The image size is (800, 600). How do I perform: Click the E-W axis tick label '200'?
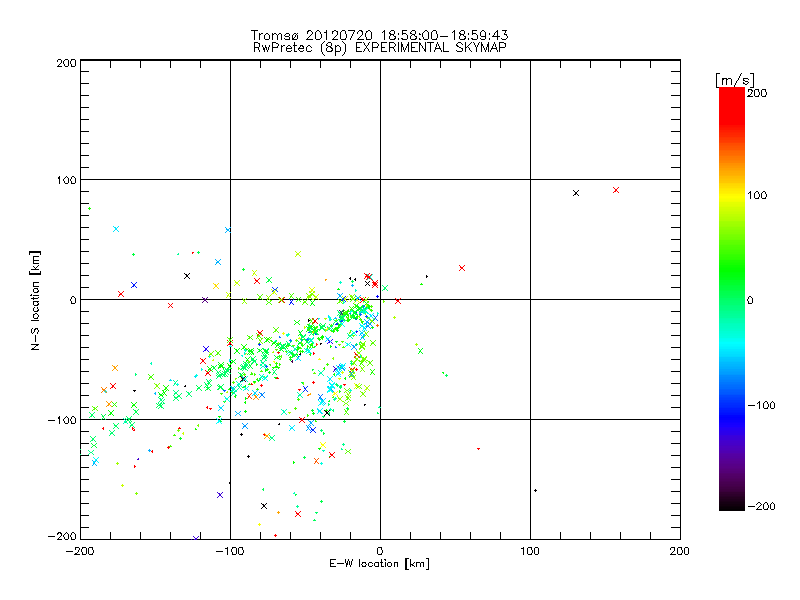680,551
